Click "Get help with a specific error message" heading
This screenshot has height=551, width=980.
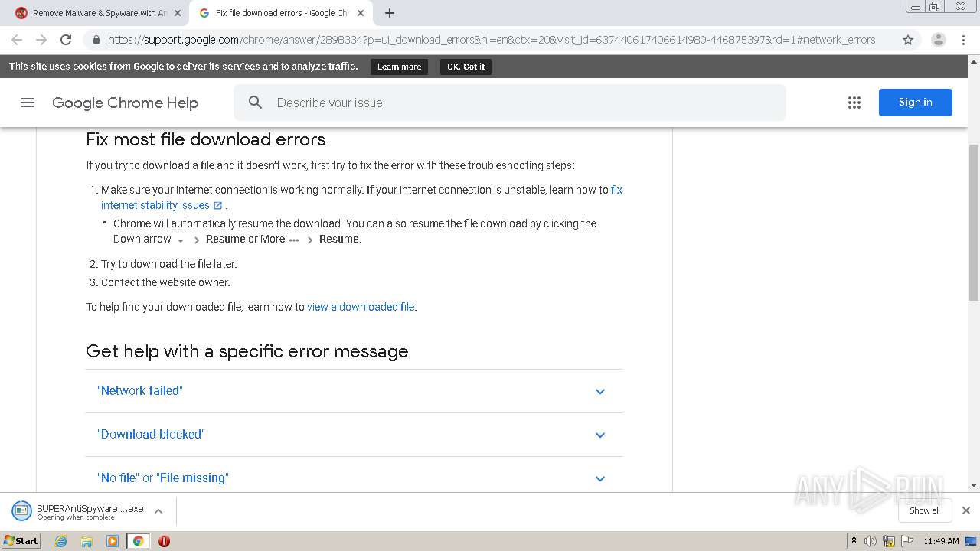point(247,351)
